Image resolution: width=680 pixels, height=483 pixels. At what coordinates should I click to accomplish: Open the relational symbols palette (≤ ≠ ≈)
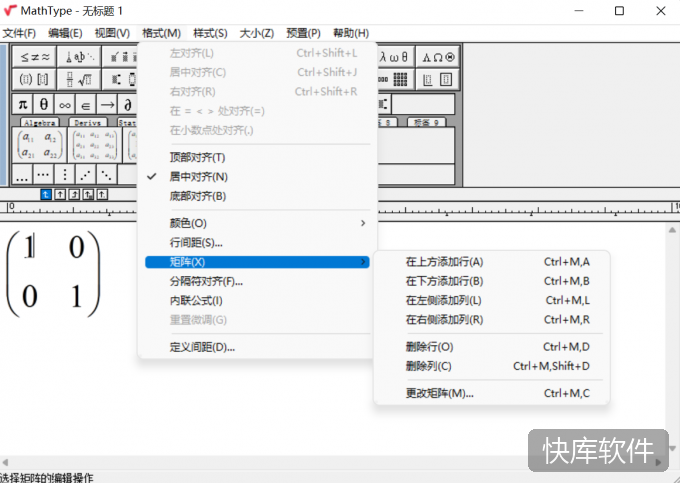click(35, 57)
